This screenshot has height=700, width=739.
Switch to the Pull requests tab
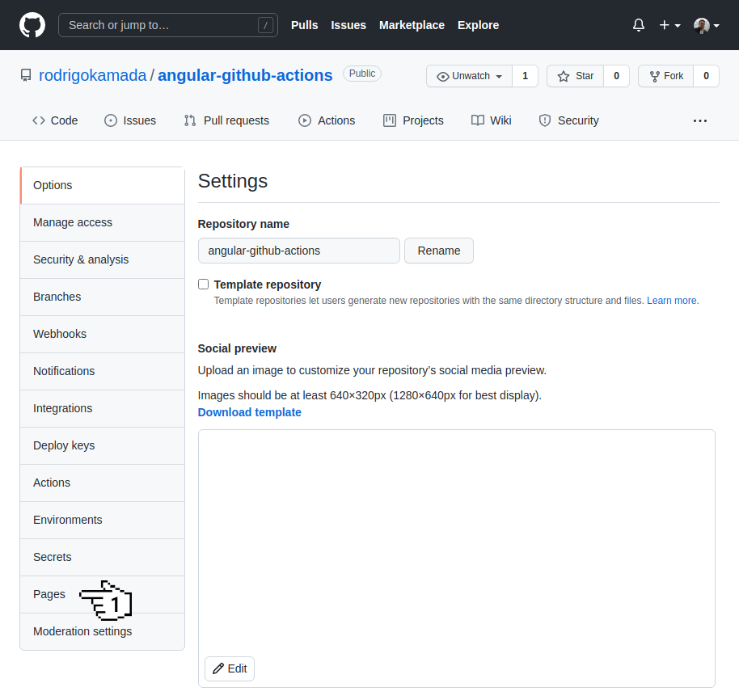(226, 120)
